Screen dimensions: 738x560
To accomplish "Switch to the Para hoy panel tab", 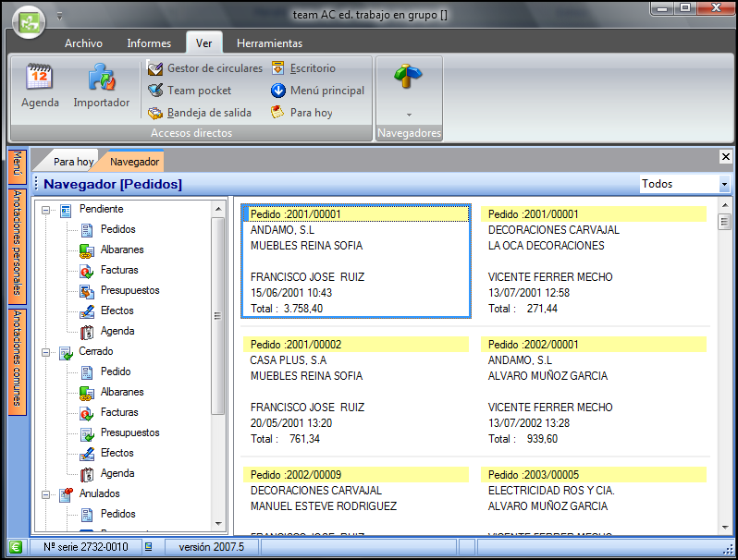I will pyautogui.click(x=70, y=162).
